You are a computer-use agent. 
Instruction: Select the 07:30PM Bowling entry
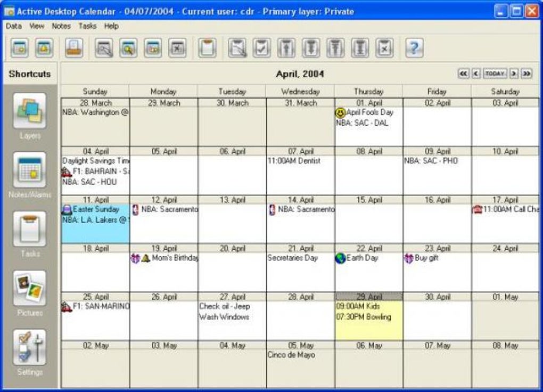point(364,317)
